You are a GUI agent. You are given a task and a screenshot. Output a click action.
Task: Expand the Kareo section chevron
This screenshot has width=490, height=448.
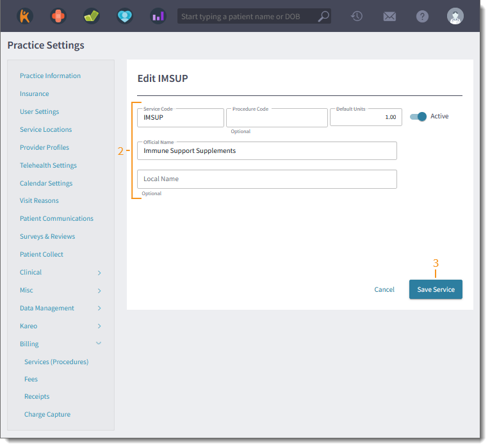(x=99, y=326)
